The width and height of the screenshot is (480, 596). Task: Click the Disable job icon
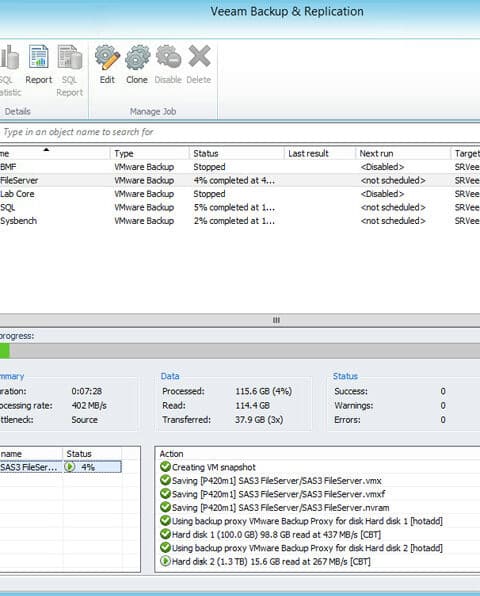pyautogui.click(x=168, y=56)
